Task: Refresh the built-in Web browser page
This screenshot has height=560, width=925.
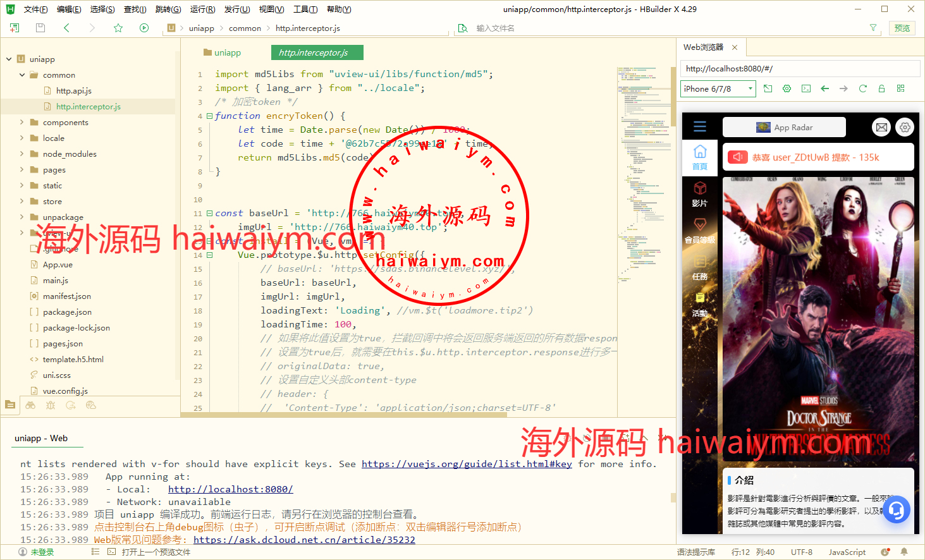Action: pos(863,88)
